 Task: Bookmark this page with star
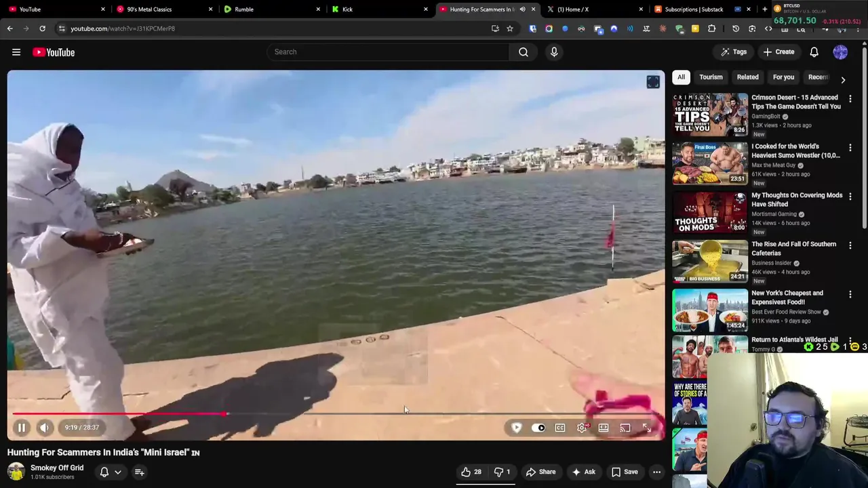point(510,28)
